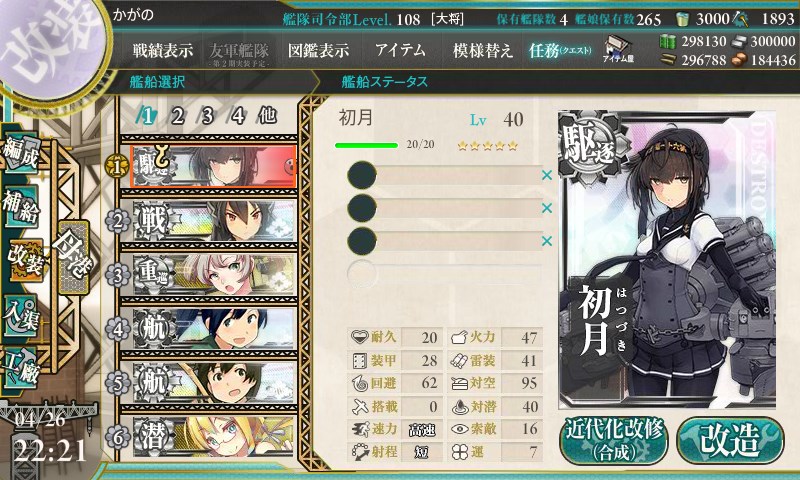Return to 母港 home port
This screenshot has width=800, height=480.
point(73,257)
